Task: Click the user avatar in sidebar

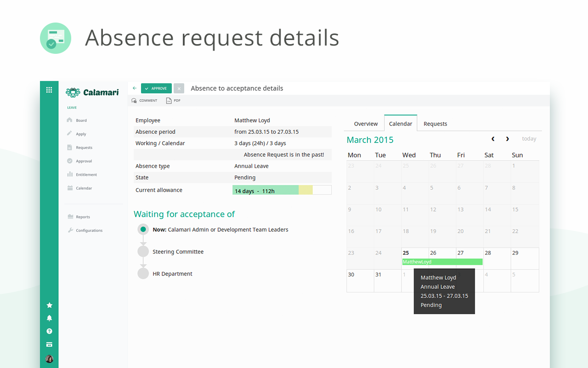Action: pyautogui.click(x=49, y=359)
